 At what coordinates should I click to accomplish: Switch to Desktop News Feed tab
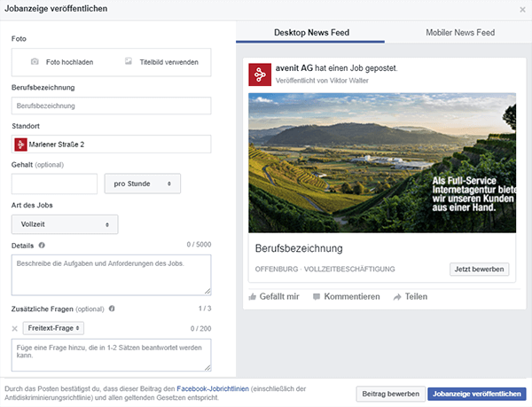click(311, 33)
